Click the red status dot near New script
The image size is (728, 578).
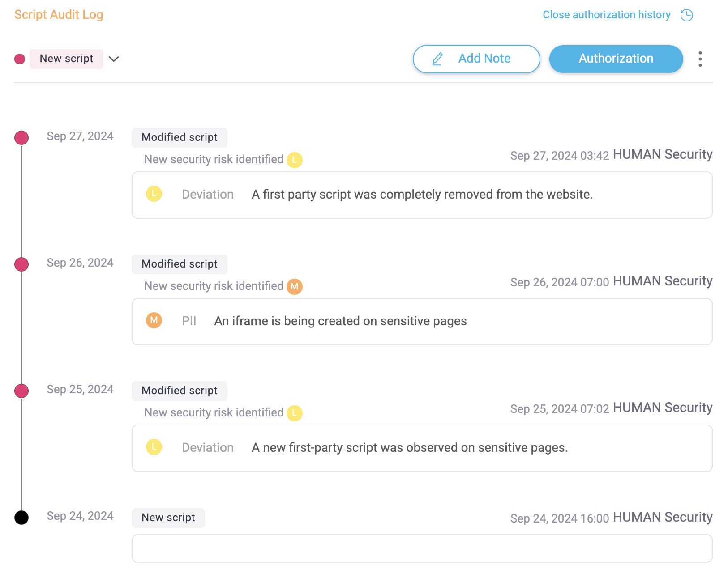coord(20,59)
